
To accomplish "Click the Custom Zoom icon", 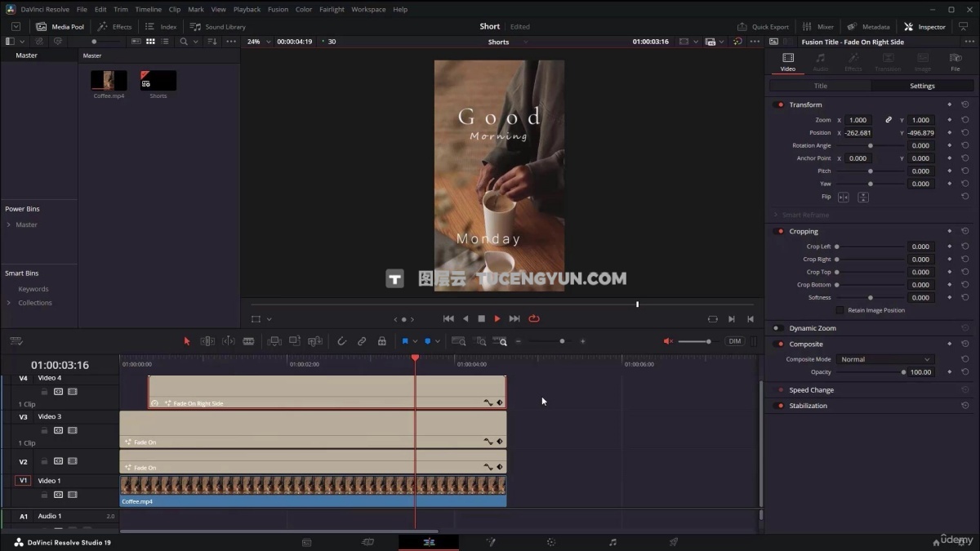I will (500, 341).
